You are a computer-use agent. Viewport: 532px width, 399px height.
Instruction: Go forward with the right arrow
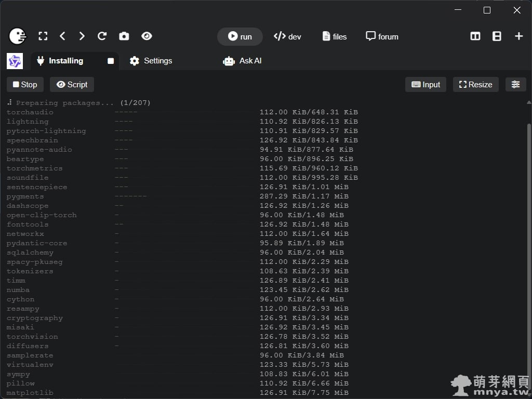pyautogui.click(x=82, y=36)
